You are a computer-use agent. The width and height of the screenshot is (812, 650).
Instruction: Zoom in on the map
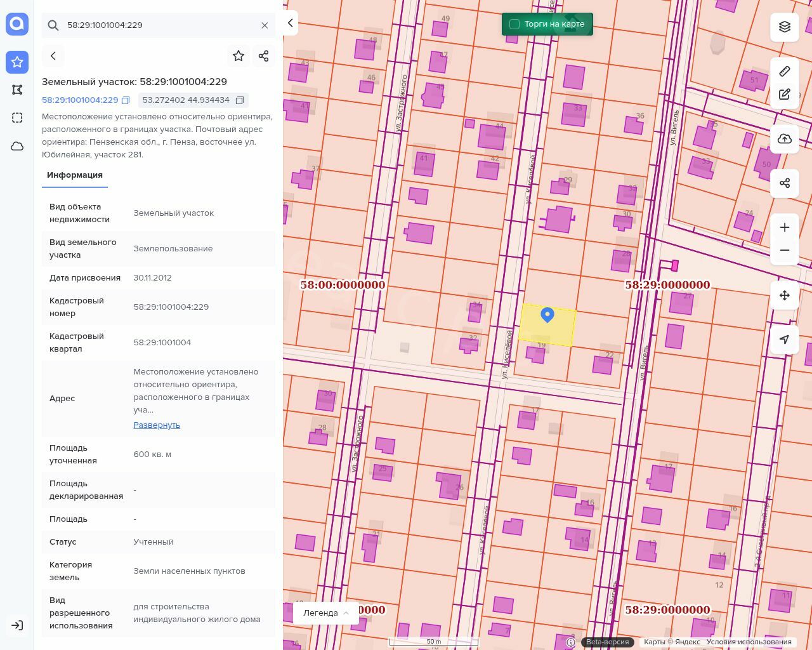pos(785,227)
